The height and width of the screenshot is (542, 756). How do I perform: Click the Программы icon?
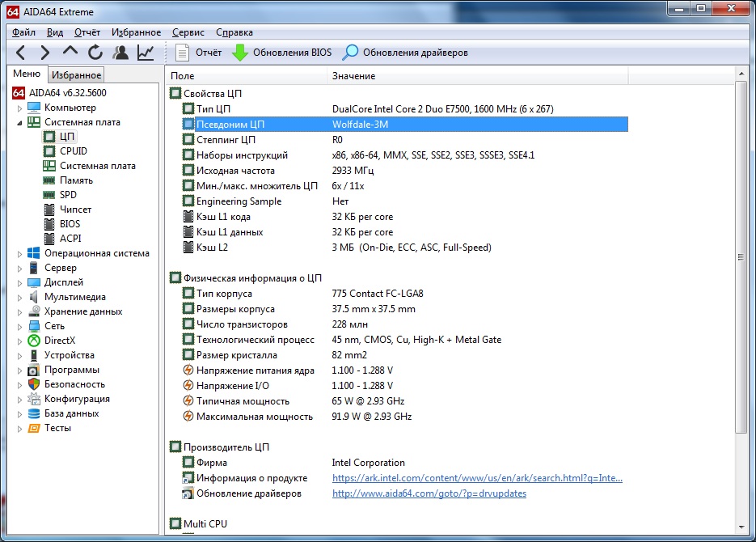34,370
